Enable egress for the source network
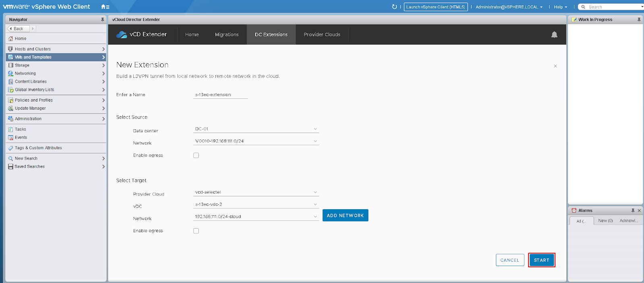Viewport: 644px width, 283px height. tap(196, 155)
